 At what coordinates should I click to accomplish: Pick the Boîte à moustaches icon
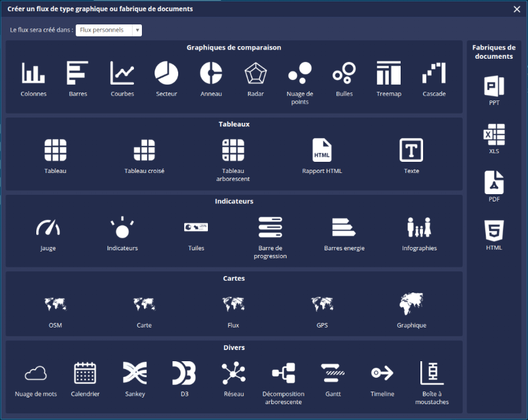coord(432,373)
